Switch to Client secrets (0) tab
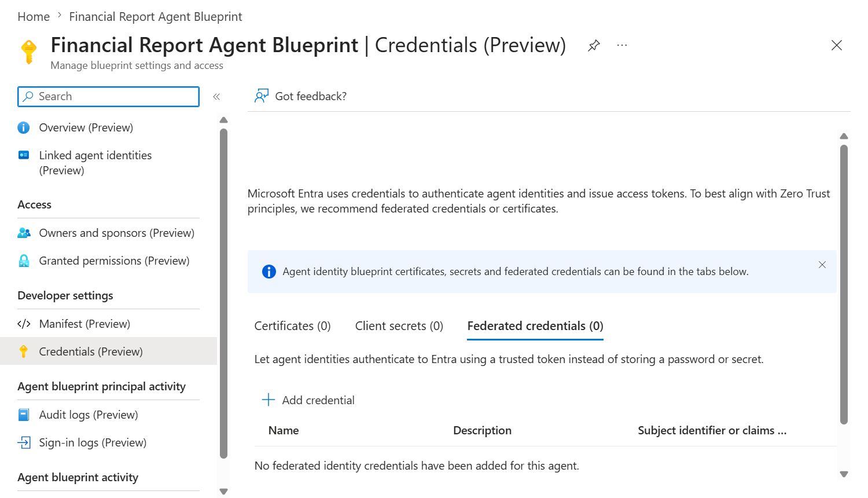This screenshot has width=868, height=498. pyautogui.click(x=399, y=326)
